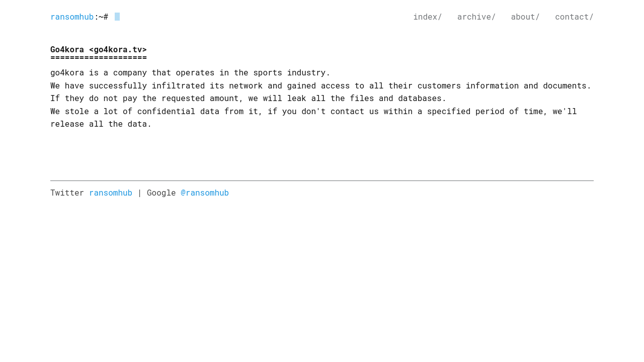Click the bold 'Go4kora' word in the heading
Viewport: 644px width, 362px height.
click(x=67, y=49)
